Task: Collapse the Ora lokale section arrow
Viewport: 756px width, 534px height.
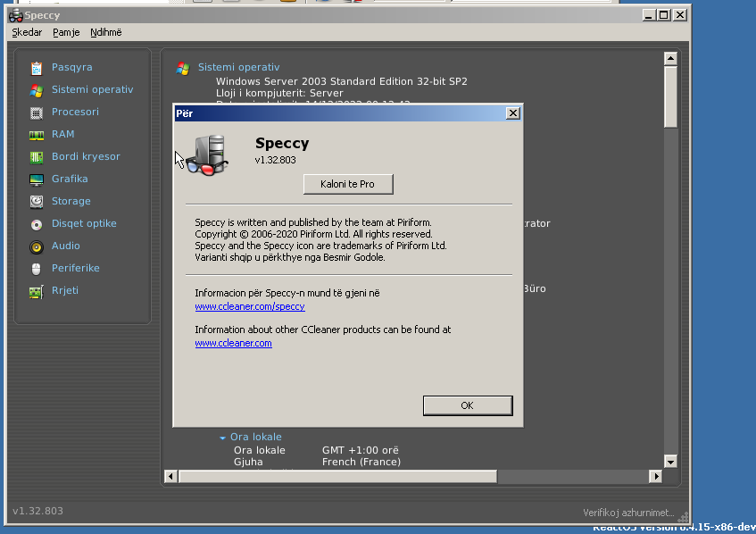Action: pyautogui.click(x=223, y=438)
